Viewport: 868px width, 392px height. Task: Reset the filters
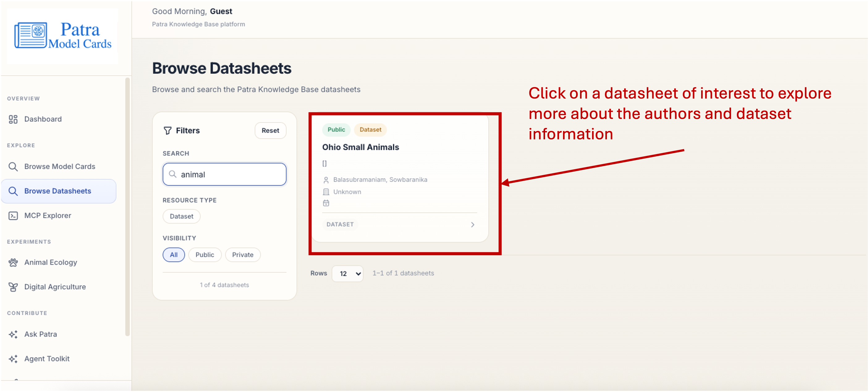pos(270,131)
